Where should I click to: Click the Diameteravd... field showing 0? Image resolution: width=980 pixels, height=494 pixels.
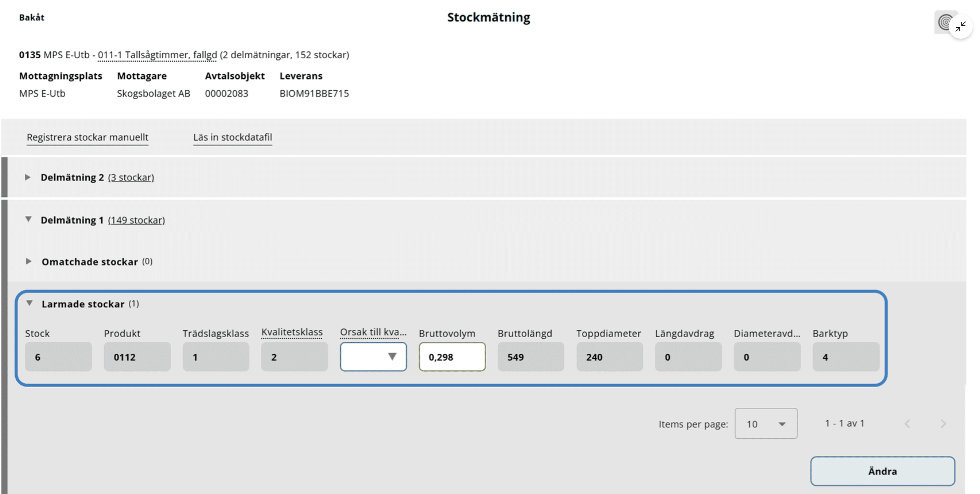[767, 357]
